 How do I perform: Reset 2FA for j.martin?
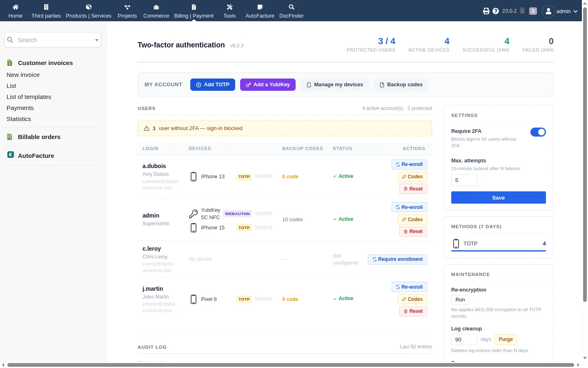point(413,311)
